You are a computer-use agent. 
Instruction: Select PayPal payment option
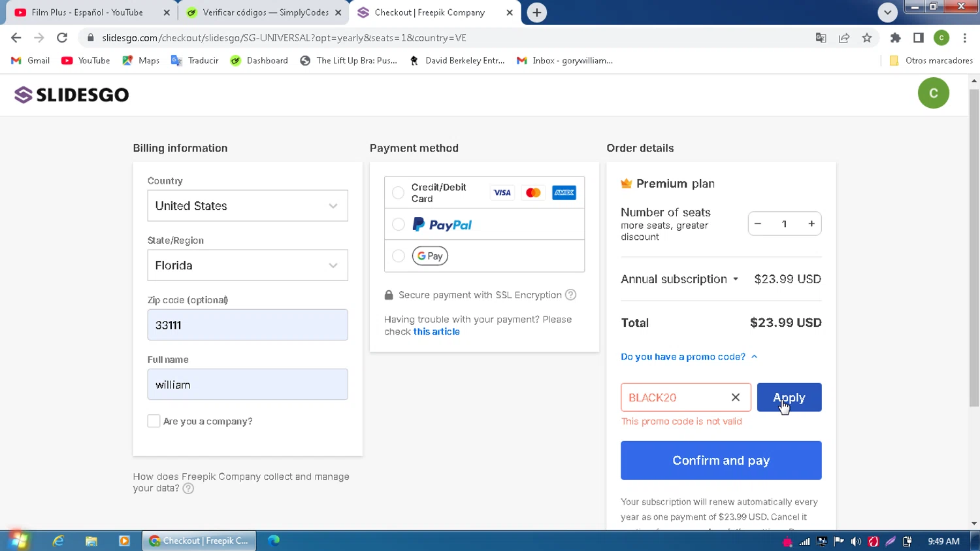pos(398,224)
